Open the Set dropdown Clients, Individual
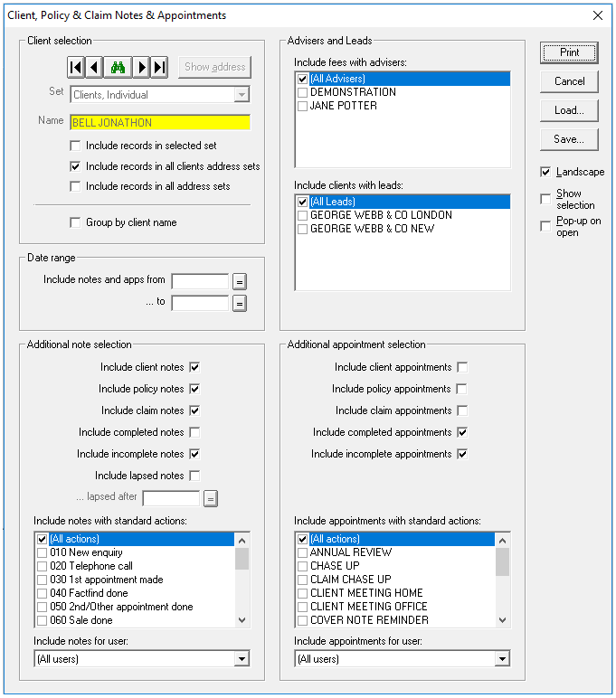Screen dimensions: 616x698 click(x=242, y=95)
